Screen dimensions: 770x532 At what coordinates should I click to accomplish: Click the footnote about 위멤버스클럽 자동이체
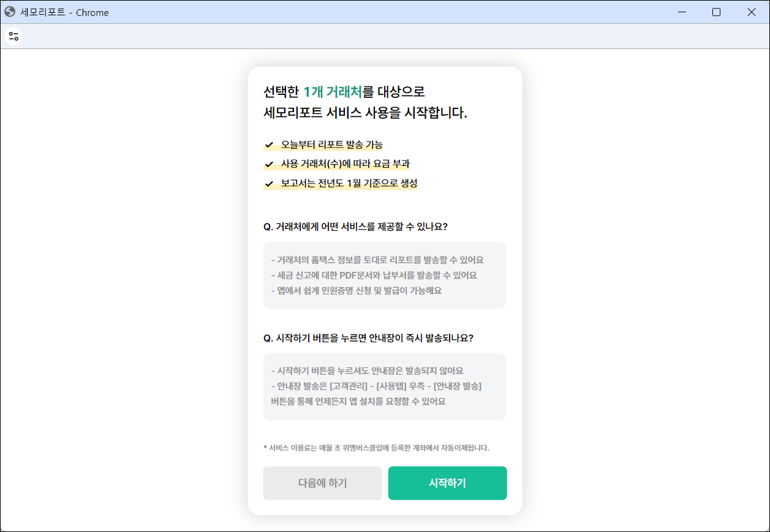(x=376, y=448)
